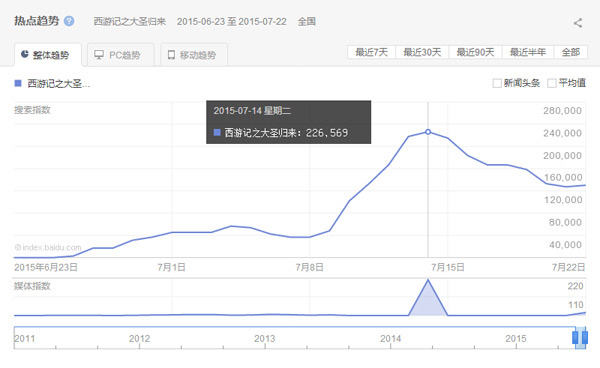
Task: Enable the 平均值 checkbox
Action: [552, 83]
